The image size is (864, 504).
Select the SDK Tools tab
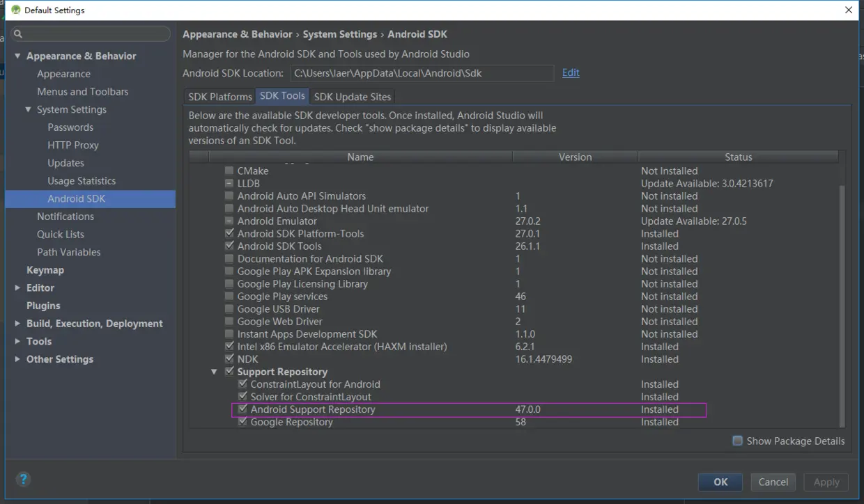pyautogui.click(x=282, y=96)
